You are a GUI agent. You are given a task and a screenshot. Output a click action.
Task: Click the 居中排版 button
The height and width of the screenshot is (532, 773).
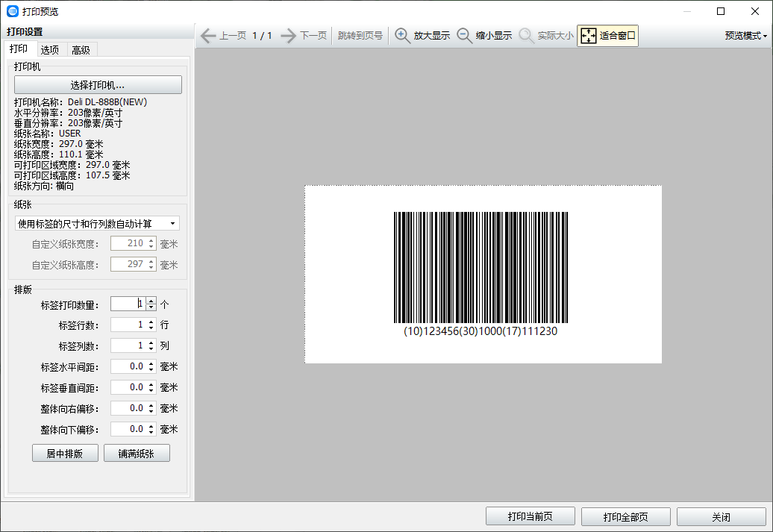pos(64,454)
